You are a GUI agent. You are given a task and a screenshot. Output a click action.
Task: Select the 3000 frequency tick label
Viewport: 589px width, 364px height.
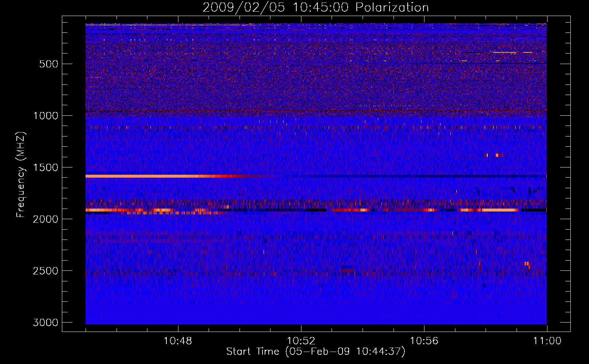(46, 323)
